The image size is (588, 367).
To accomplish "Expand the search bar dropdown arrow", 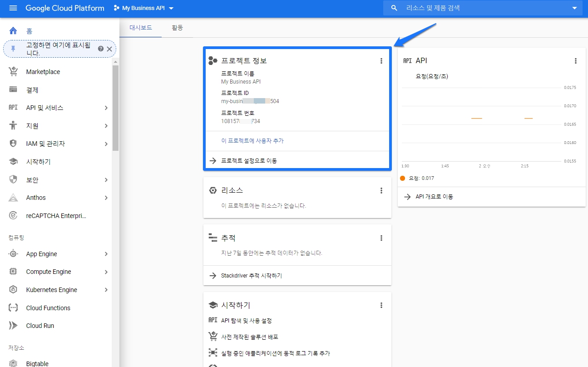I will point(574,8).
